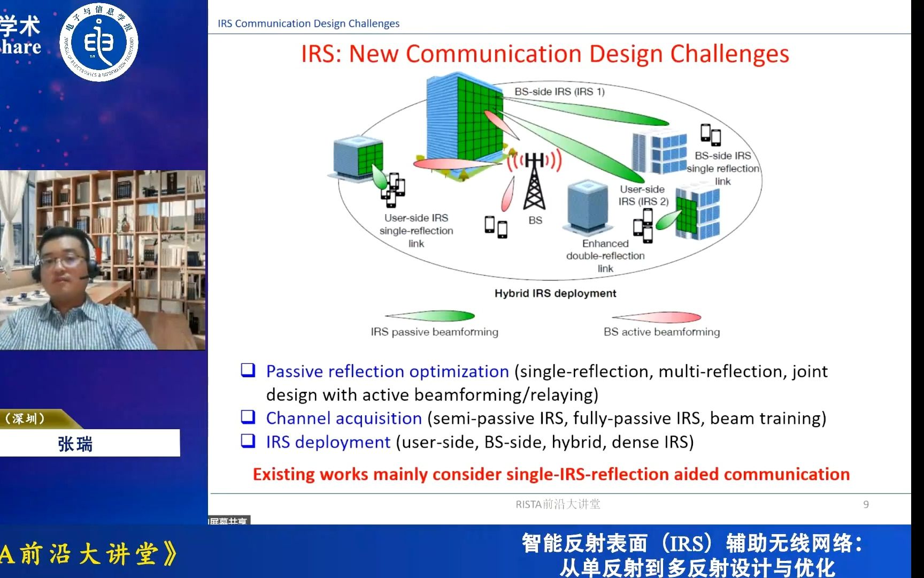Click the 'BS' label under the tower

(x=535, y=220)
